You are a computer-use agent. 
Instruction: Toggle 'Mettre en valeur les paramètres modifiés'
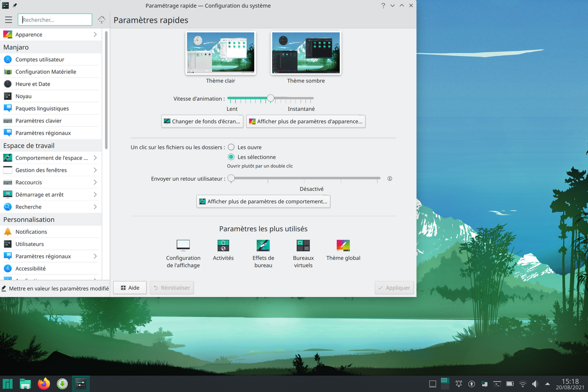pos(55,289)
